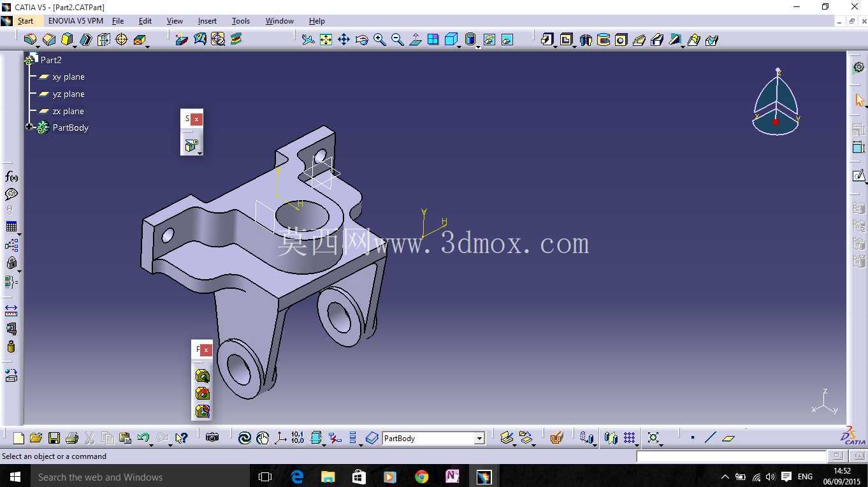
Task: Click the Update All spiral icon
Action: (x=244, y=438)
